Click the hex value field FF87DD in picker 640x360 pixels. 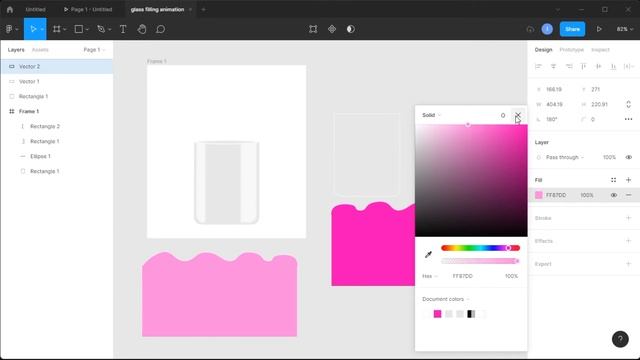tap(463, 276)
